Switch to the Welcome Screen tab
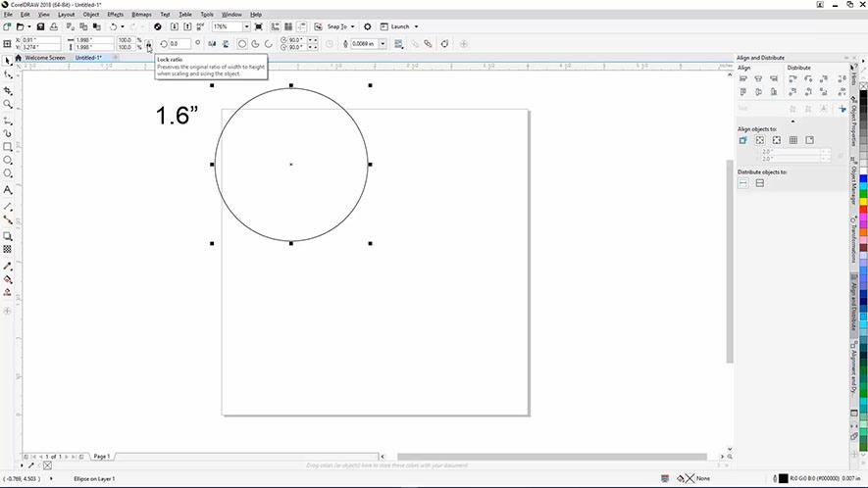The height and width of the screenshot is (488, 868). pyautogui.click(x=44, y=58)
